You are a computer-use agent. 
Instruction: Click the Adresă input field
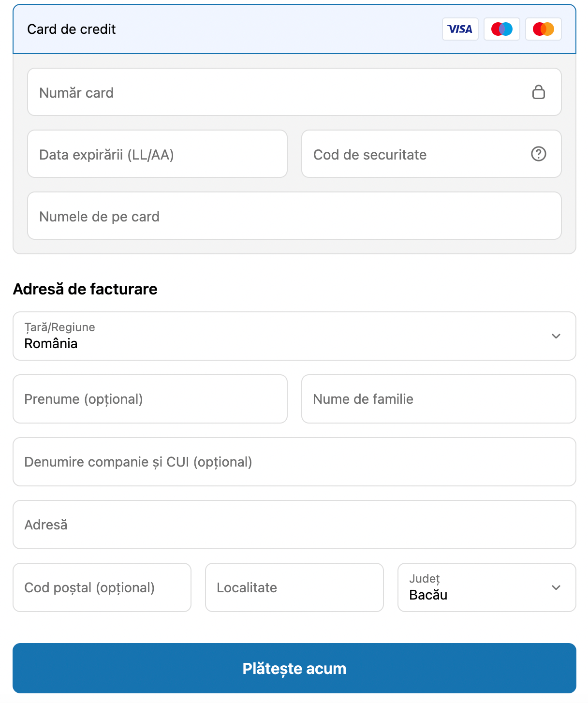click(294, 525)
